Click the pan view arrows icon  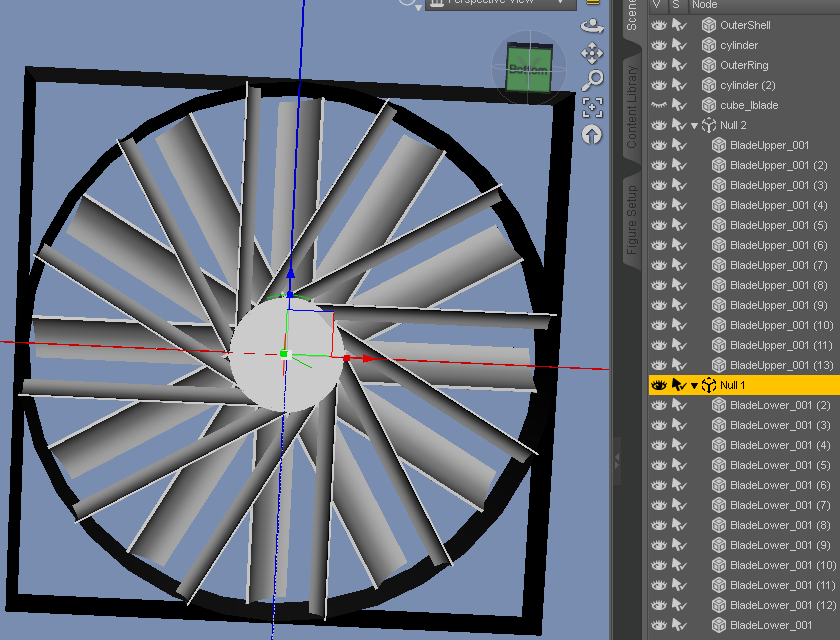tap(592, 53)
